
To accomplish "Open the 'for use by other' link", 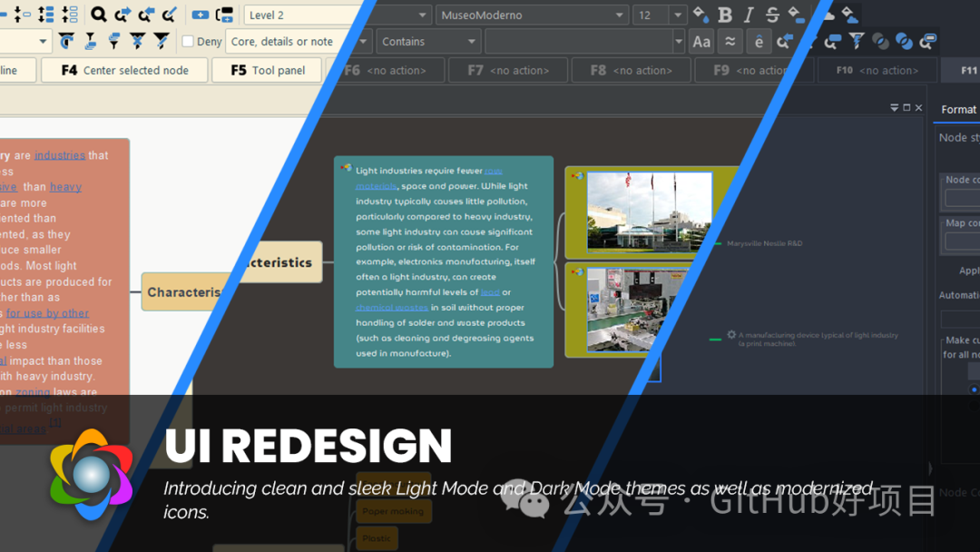I will pos(47,312).
